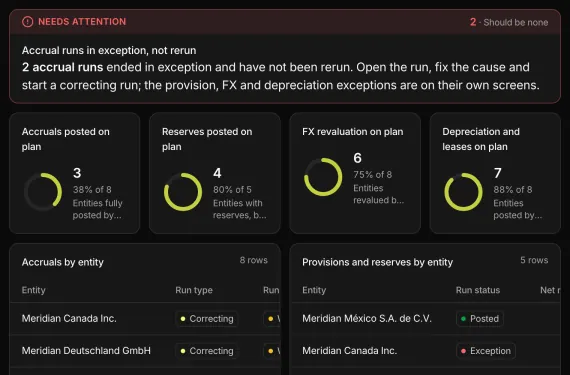Click the '38% of 8' value
This screenshot has height=375, width=570.
click(x=92, y=190)
